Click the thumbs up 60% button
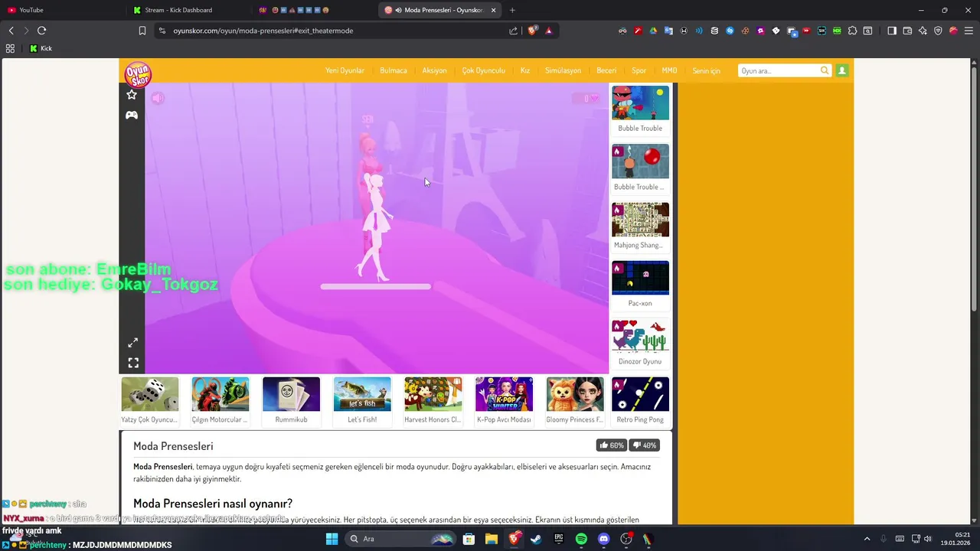This screenshot has width=980, height=551. click(612, 445)
